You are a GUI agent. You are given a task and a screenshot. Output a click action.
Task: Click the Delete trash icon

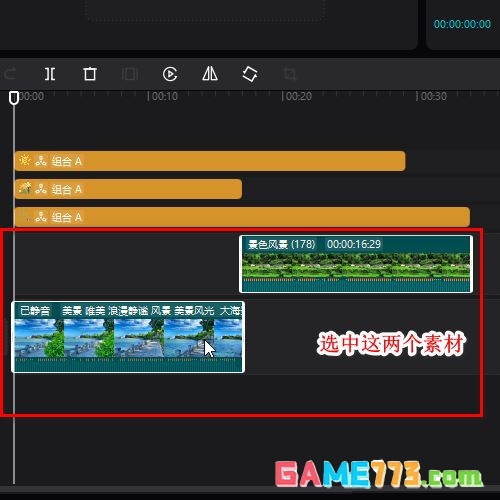click(x=90, y=74)
